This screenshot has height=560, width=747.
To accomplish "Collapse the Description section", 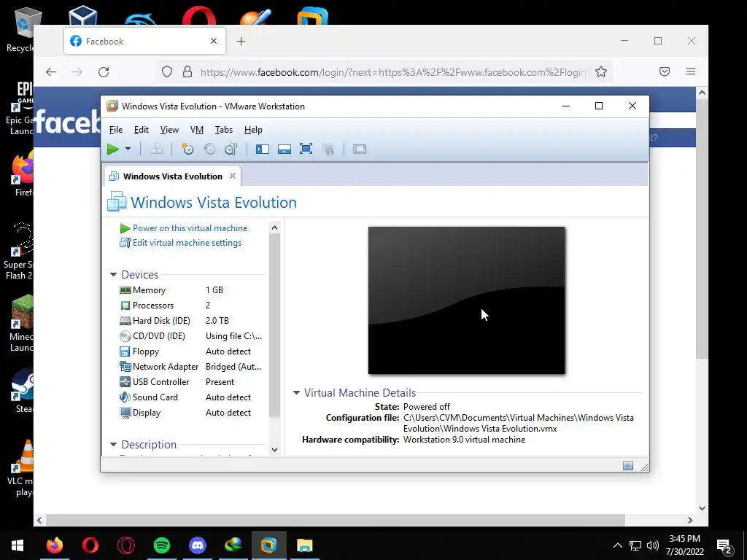I will click(113, 444).
